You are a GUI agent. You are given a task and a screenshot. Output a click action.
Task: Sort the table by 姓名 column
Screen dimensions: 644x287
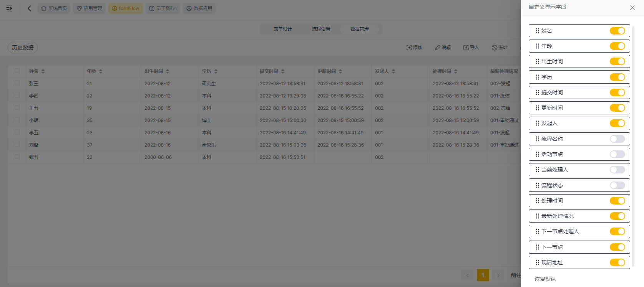tap(43, 71)
